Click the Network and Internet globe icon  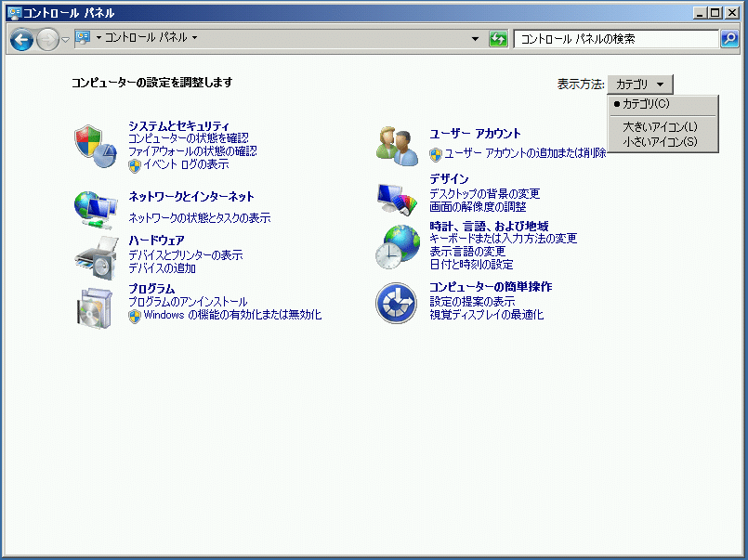96,210
